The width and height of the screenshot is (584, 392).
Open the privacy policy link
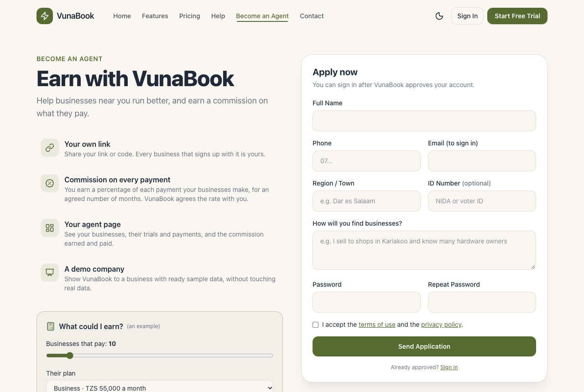click(441, 325)
